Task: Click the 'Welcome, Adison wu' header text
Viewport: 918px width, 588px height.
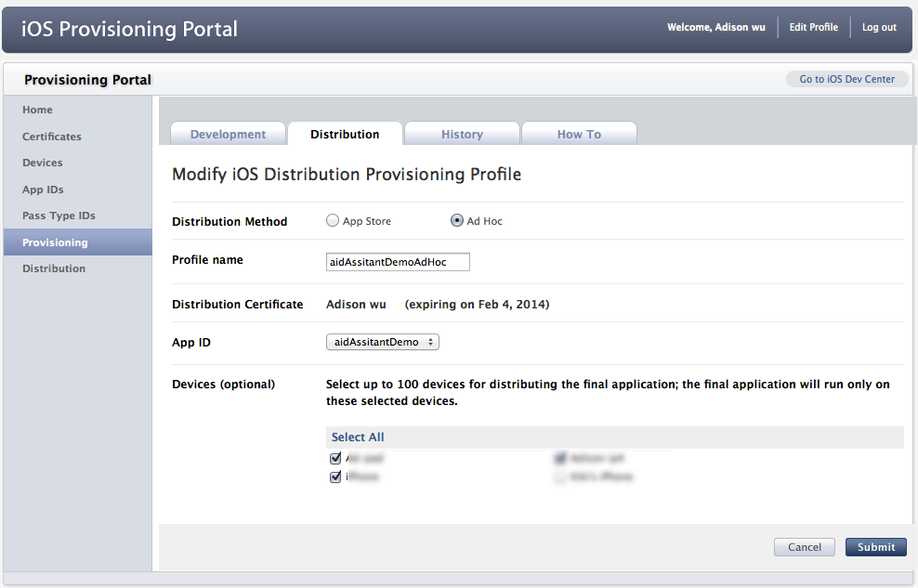Action: (716, 27)
